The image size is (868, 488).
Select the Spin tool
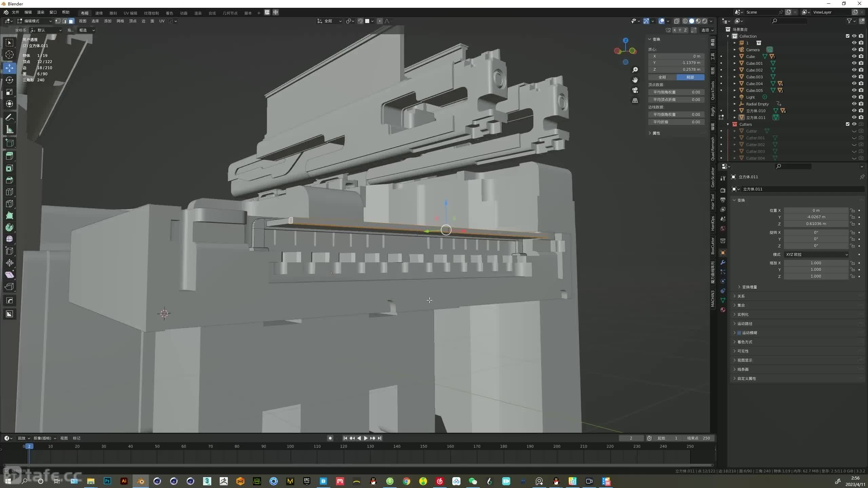point(9,227)
